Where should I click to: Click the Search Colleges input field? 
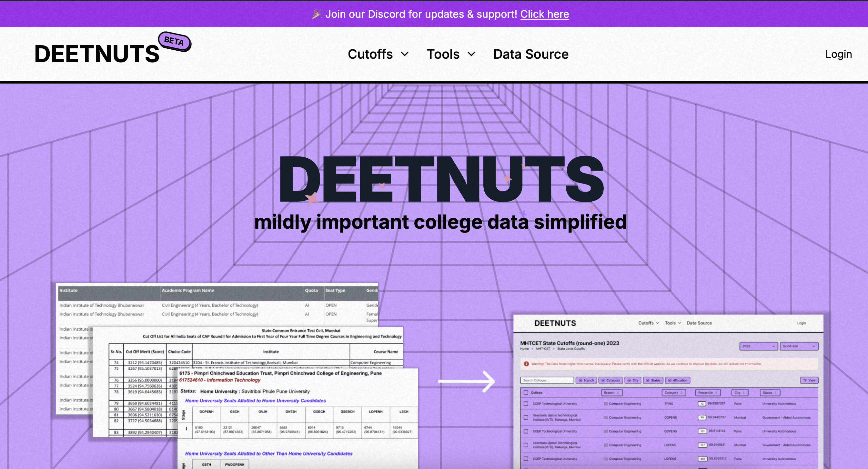[547, 380]
